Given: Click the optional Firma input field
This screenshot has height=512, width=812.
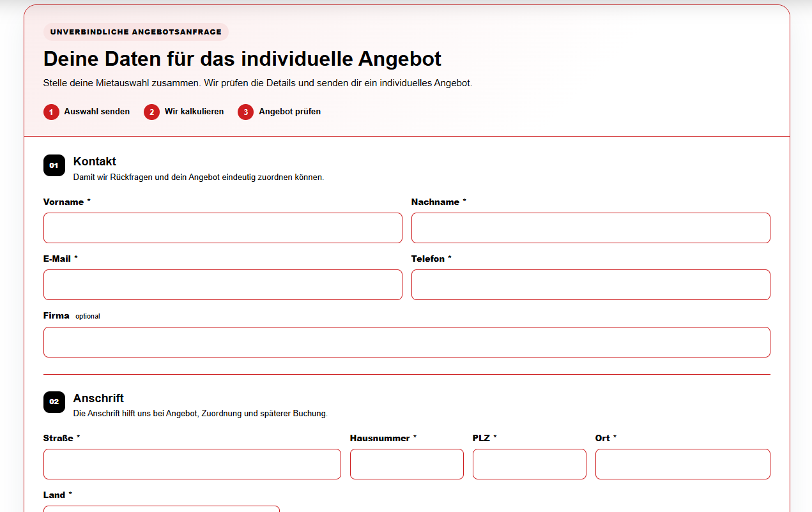Looking at the screenshot, I should tap(407, 342).
